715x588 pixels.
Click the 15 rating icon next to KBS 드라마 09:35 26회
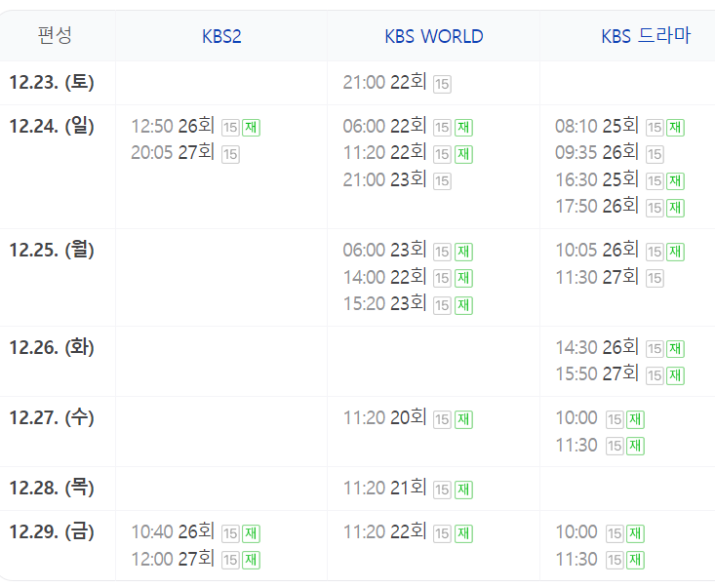(655, 154)
